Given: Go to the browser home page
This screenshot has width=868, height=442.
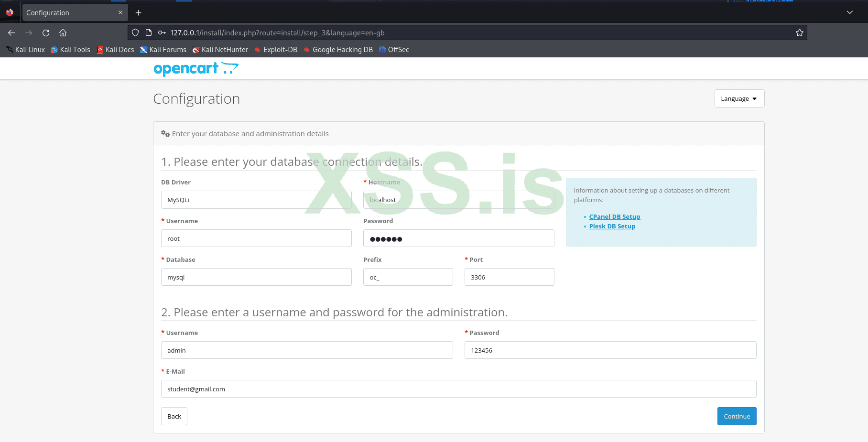Looking at the screenshot, I should (63, 32).
